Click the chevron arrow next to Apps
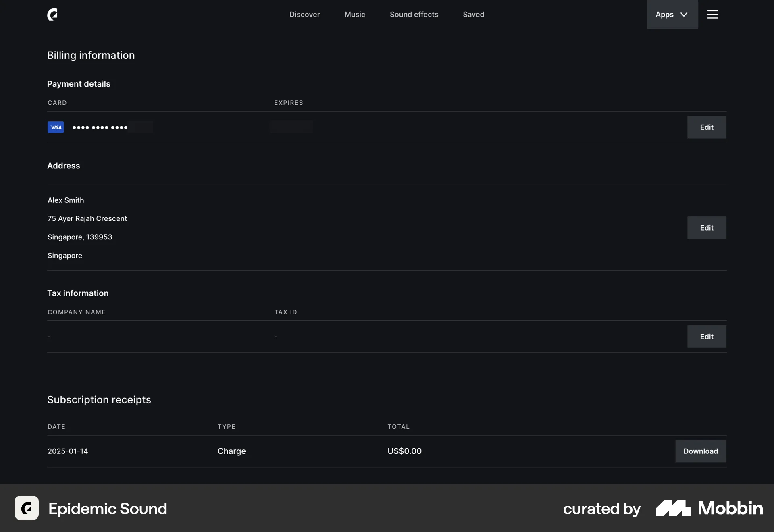This screenshot has height=532, width=774. (x=684, y=15)
